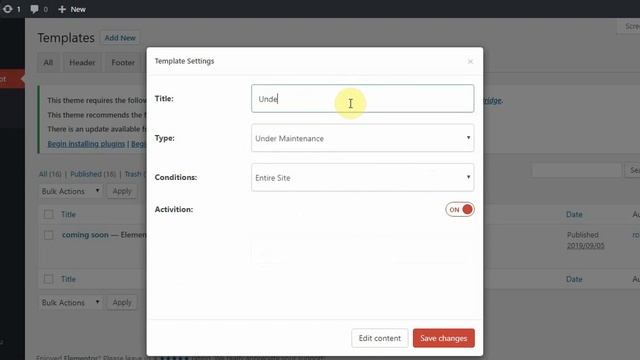Tick the select-all checkbox in table footer
Screen dimensions: 640x360
click(49, 279)
